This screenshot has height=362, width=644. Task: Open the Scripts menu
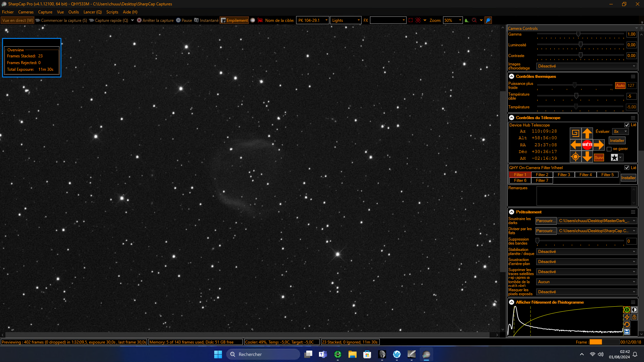(x=112, y=12)
